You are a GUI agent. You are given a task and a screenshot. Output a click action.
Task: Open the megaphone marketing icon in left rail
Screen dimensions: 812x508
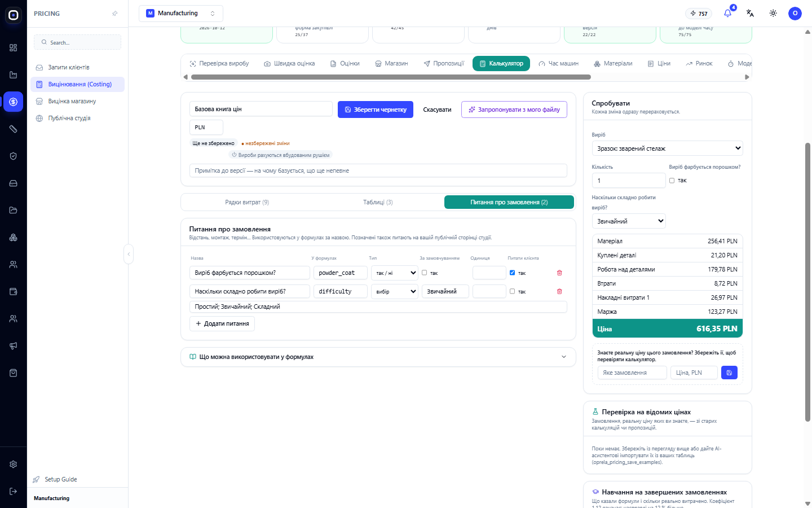coord(14,346)
